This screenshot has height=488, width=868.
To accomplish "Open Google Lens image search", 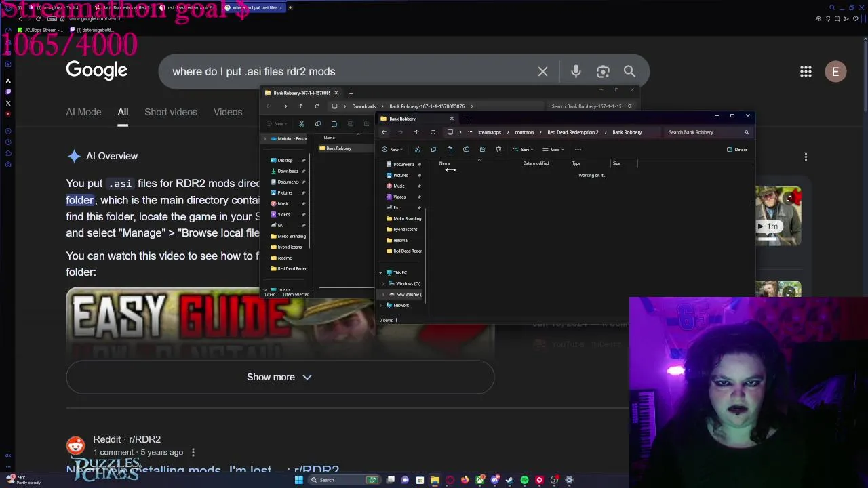I will click(x=603, y=71).
